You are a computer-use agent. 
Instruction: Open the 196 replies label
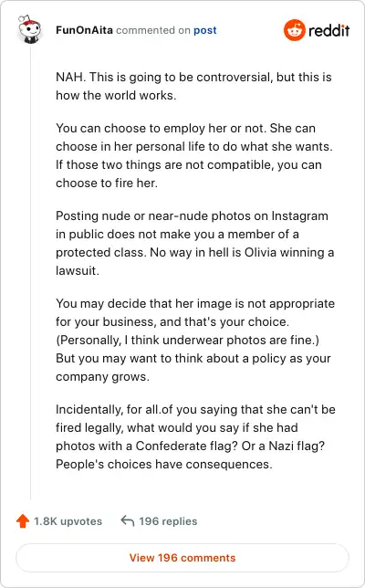click(x=168, y=521)
